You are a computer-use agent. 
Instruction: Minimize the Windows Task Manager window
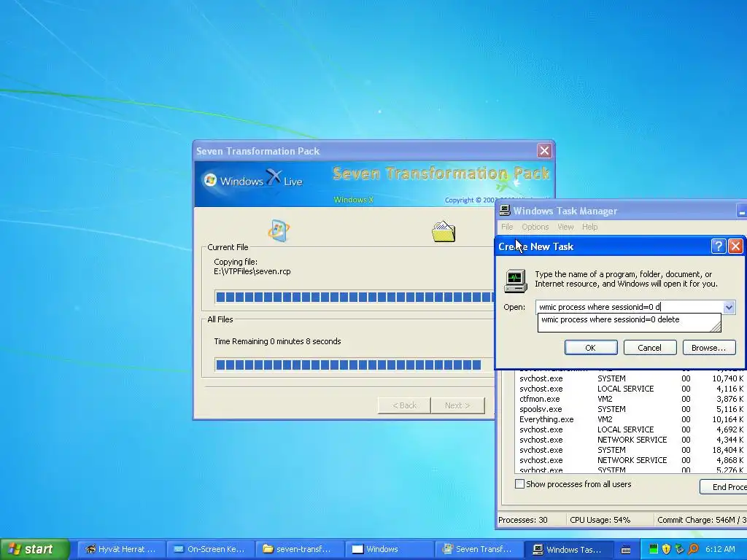pyautogui.click(x=741, y=211)
